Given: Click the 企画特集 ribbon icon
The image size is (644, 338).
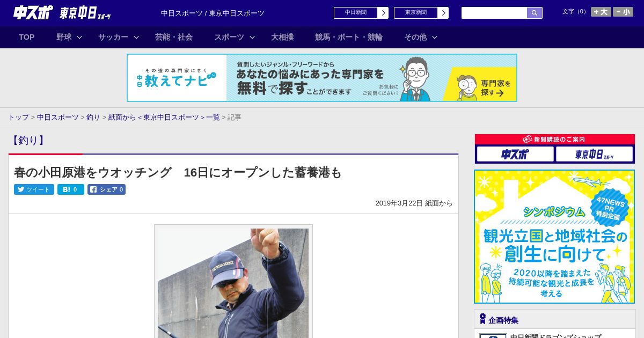Looking at the screenshot, I should click(482, 319).
